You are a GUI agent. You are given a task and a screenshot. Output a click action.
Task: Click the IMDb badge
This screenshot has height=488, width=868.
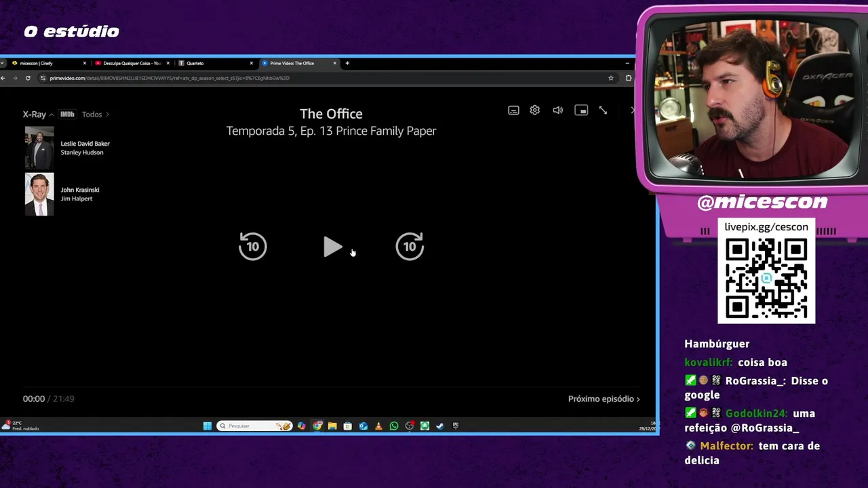click(x=67, y=115)
